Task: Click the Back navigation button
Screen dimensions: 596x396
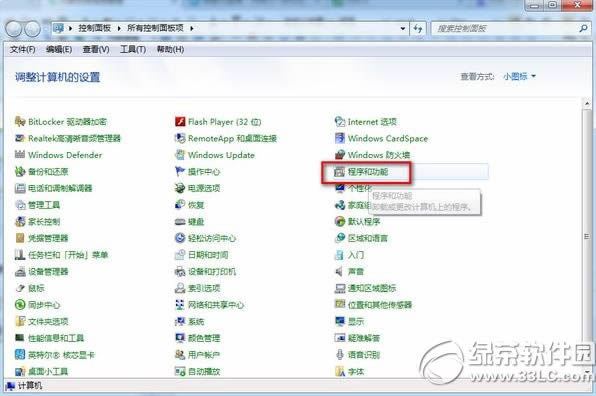Action: point(14,29)
